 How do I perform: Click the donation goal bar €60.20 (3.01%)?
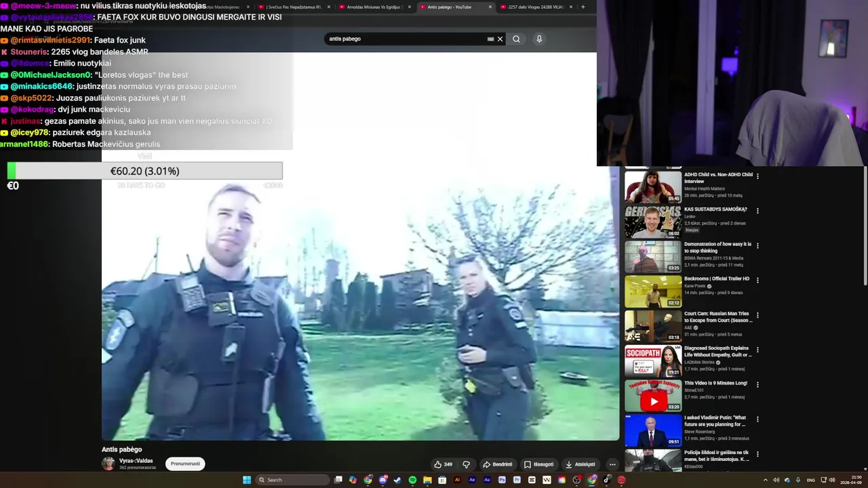point(144,171)
